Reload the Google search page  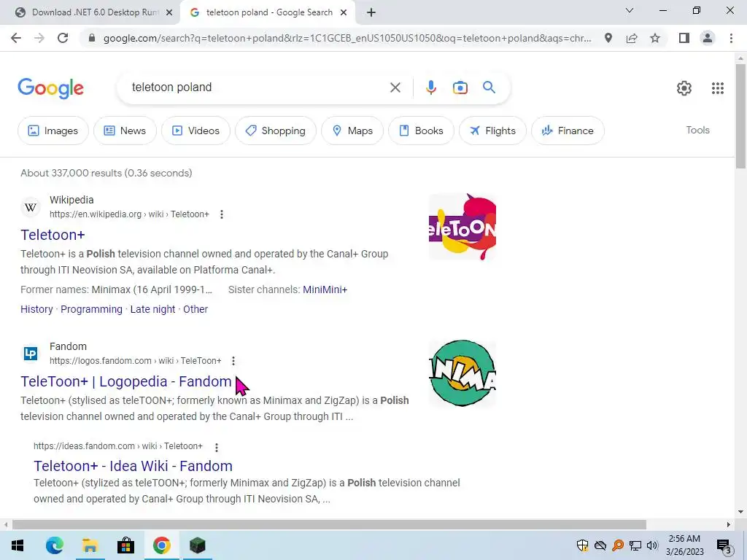[x=63, y=38]
